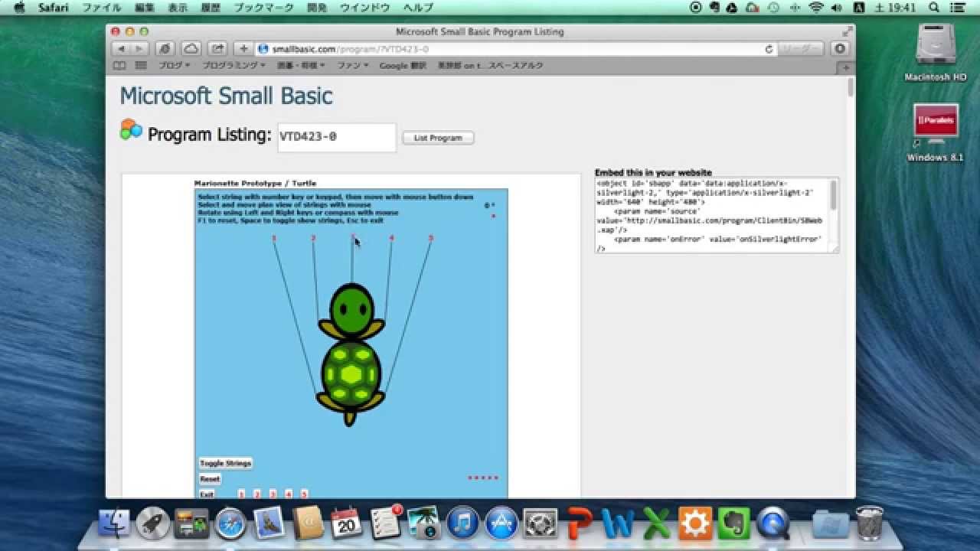Click the List Program button
This screenshot has width=980, height=551.
[x=438, y=138]
